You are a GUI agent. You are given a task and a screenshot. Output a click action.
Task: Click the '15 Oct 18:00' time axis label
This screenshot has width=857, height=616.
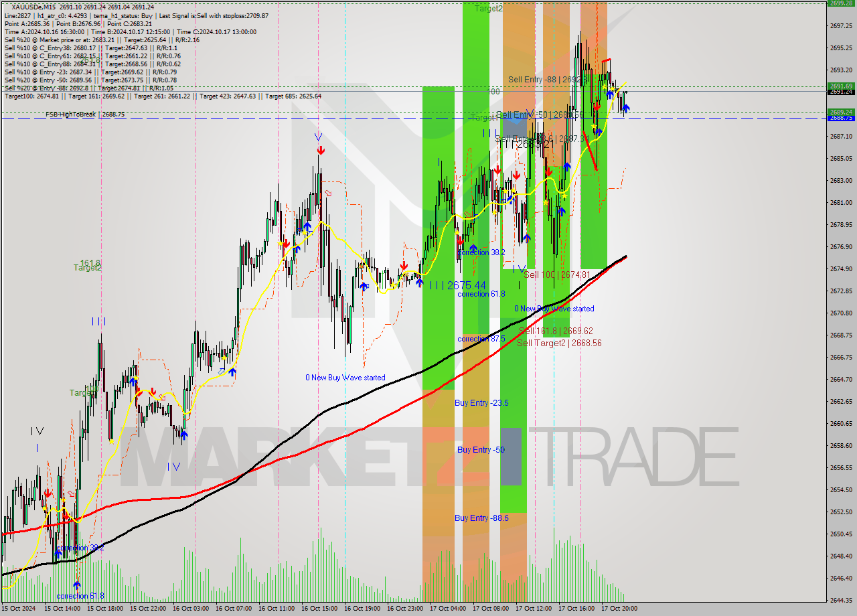[x=104, y=609]
